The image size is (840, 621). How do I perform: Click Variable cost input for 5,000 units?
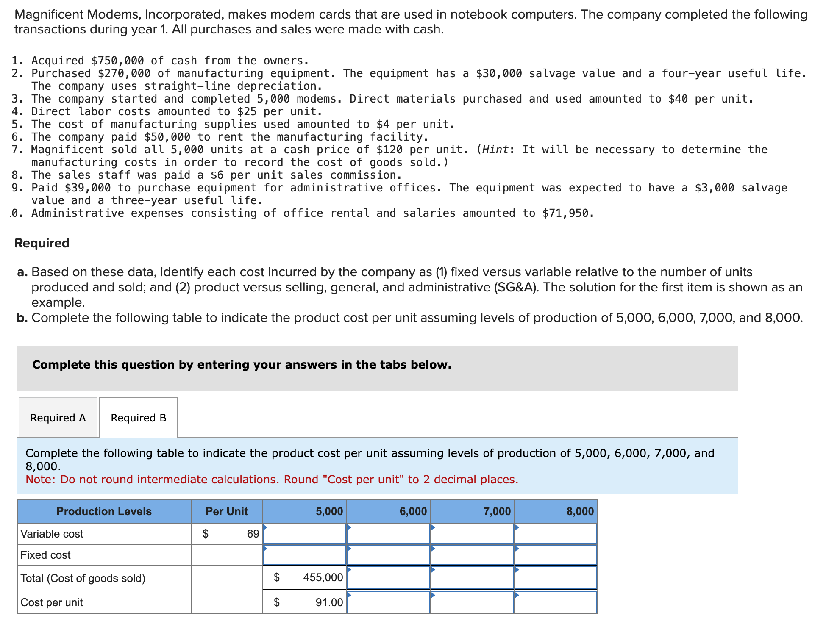point(304,534)
